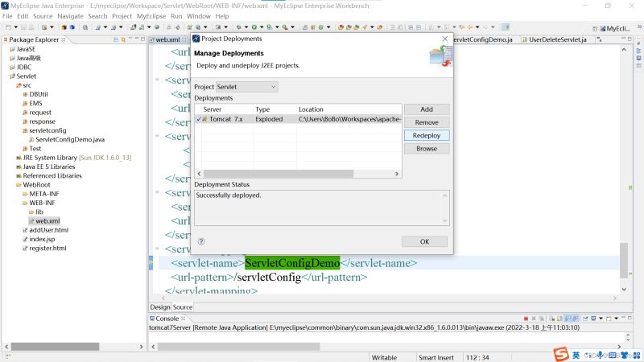The height and width of the screenshot is (362, 644).
Task: Click the orange MyEclipse sphere toolbar icon
Action: click(x=64, y=27)
